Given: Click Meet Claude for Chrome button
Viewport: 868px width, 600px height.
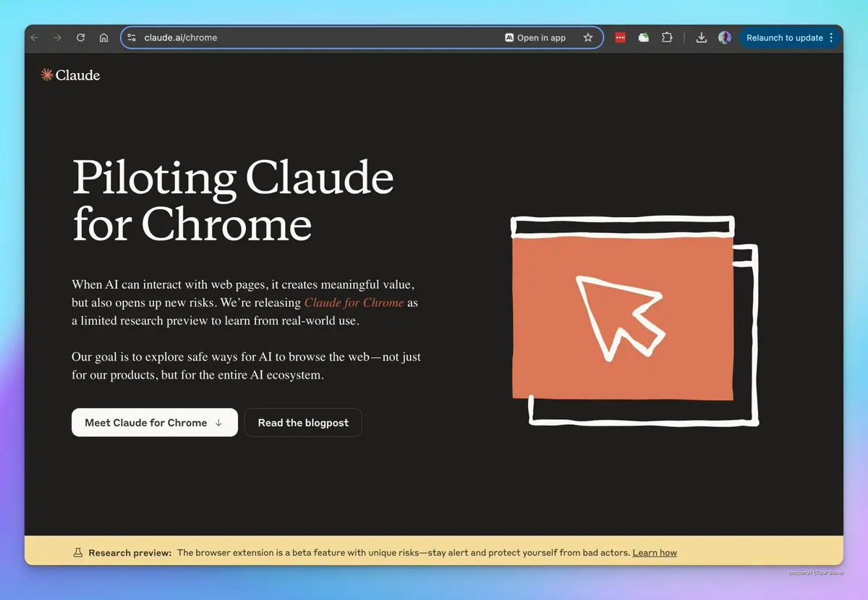Looking at the screenshot, I should pos(155,423).
